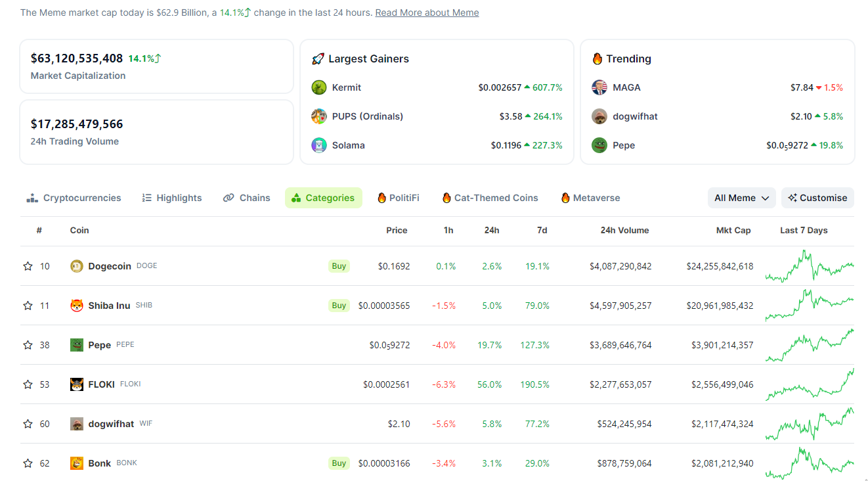Click the PUPS (Ordinals) logo

(x=319, y=116)
